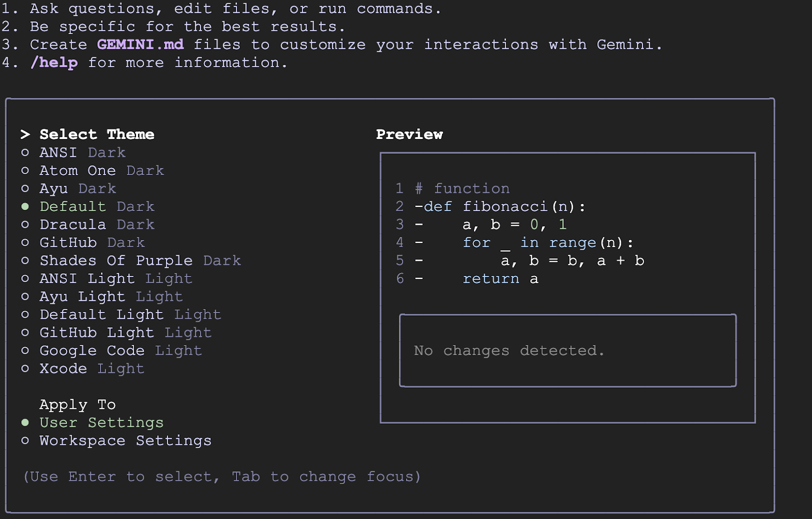Select the Google Code Light theme
This screenshot has width=812, height=519.
pyautogui.click(x=120, y=351)
